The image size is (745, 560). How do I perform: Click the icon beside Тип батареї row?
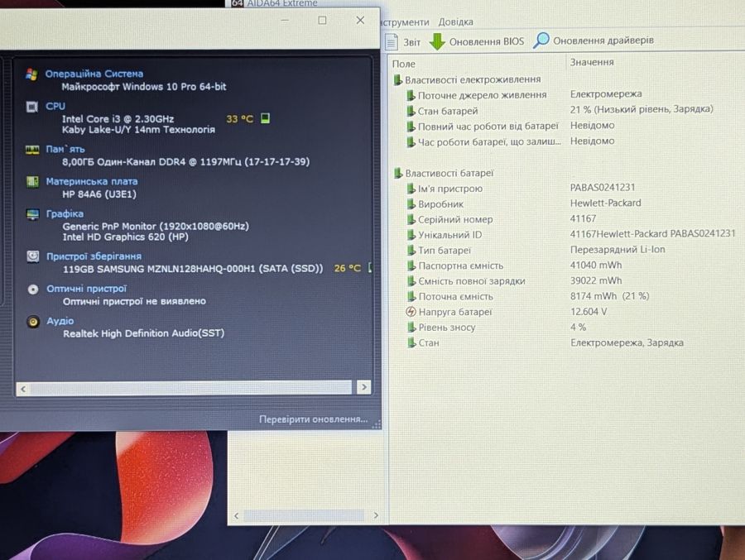coord(411,251)
